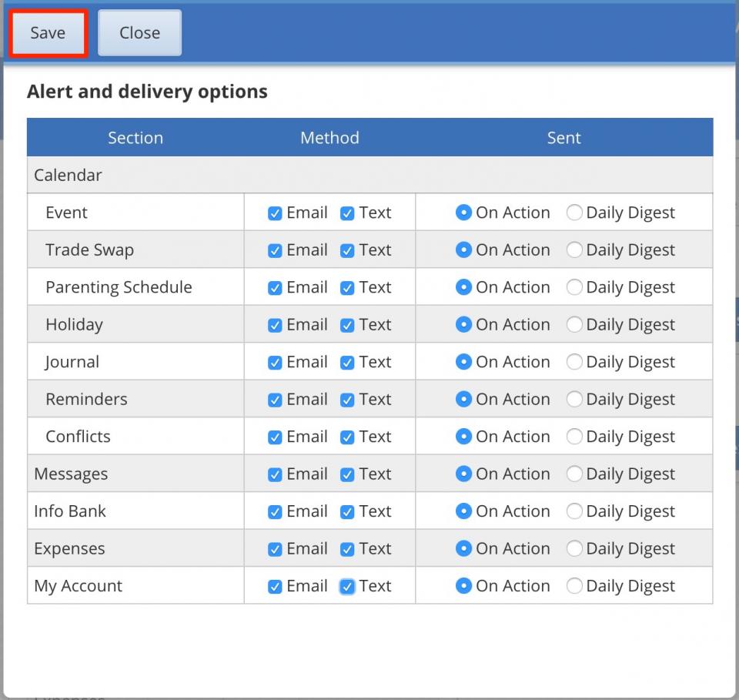
Task: Switch Reminders to Daily Digest
Action: coord(574,399)
